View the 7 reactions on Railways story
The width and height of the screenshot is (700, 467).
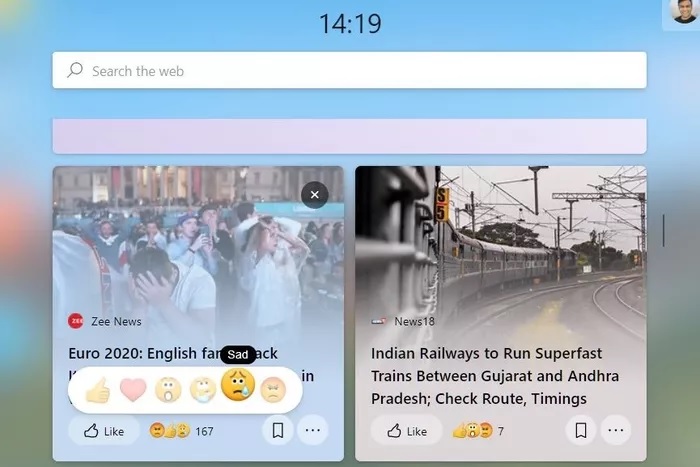(x=478, y=431)
